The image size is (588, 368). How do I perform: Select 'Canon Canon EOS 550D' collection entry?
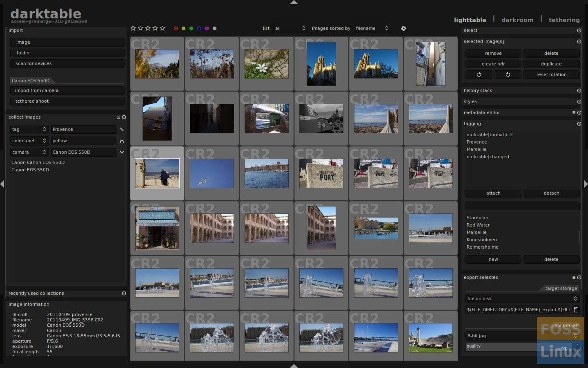38,162
